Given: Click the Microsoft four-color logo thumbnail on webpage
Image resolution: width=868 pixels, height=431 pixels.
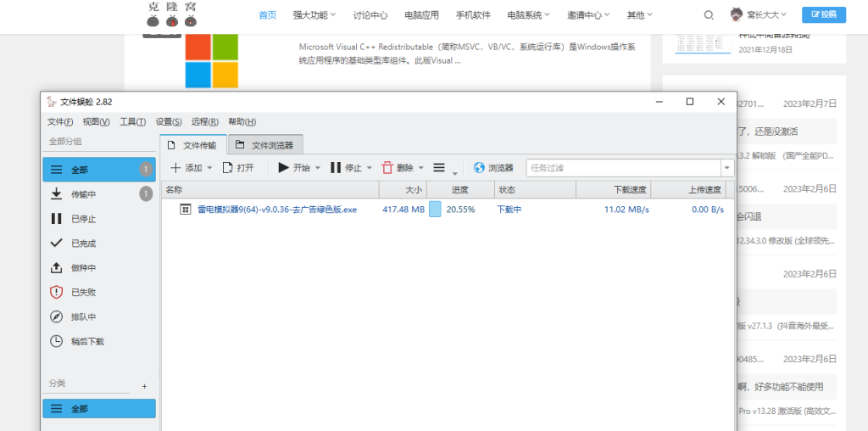Looking at the screenshot, I should tap(211, 61).
